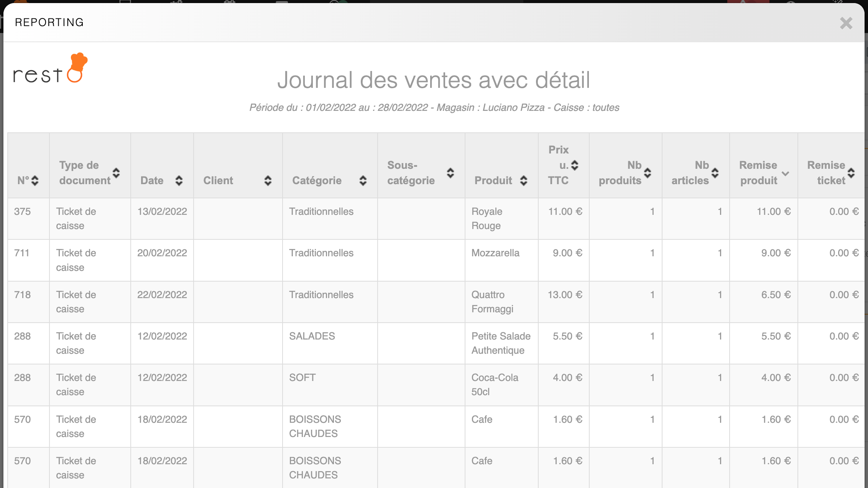
Task: Click the Petite Salade Authentique cell
Action: coord(501,343)
